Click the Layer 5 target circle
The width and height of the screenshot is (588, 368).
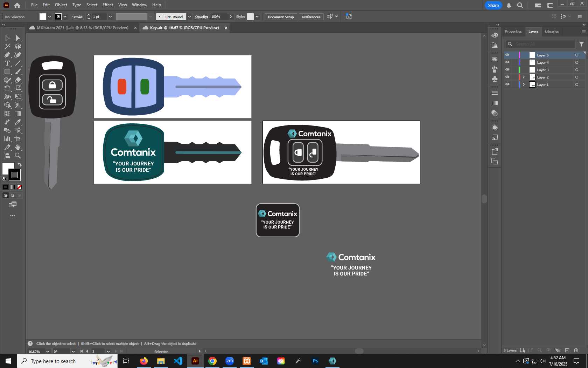click(577, 55)
